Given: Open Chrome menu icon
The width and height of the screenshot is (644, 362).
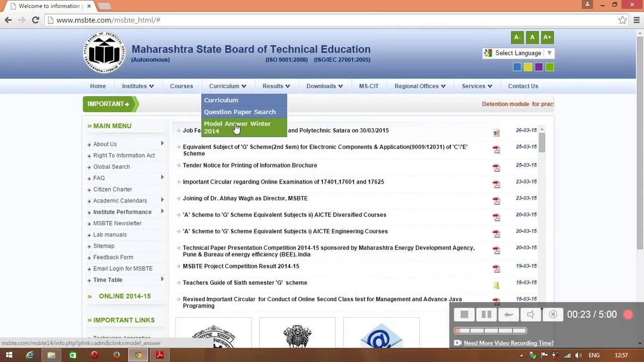Looking at the screenshot, I should pyautogui.click(x=636, y=20).
